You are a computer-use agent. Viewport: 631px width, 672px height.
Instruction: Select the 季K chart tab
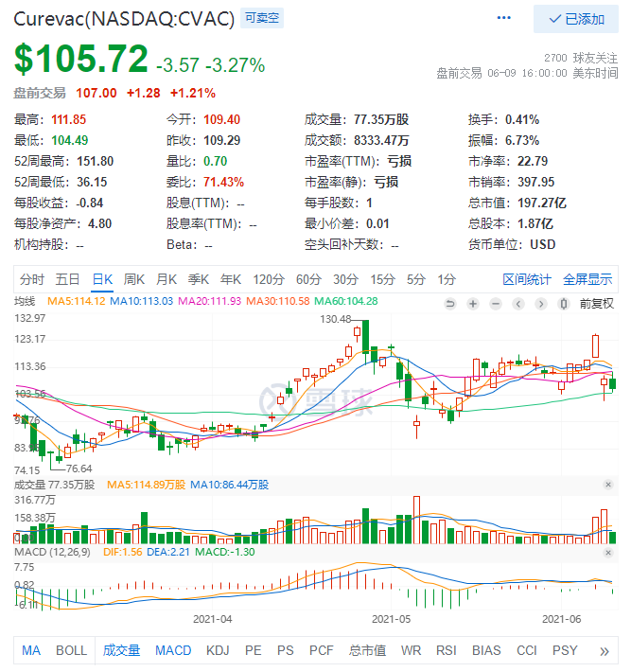point(199,279)
